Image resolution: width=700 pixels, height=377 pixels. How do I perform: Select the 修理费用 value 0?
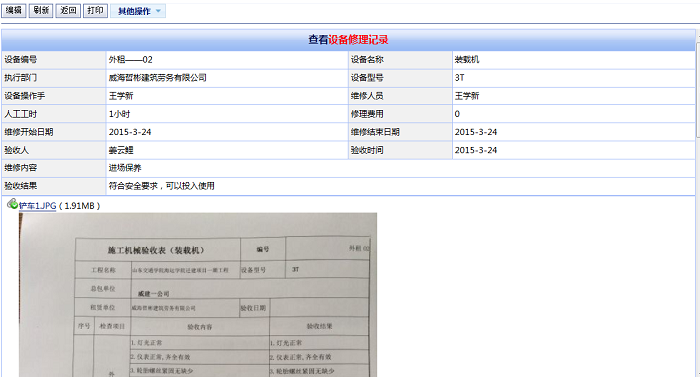[x=457, y=114]
